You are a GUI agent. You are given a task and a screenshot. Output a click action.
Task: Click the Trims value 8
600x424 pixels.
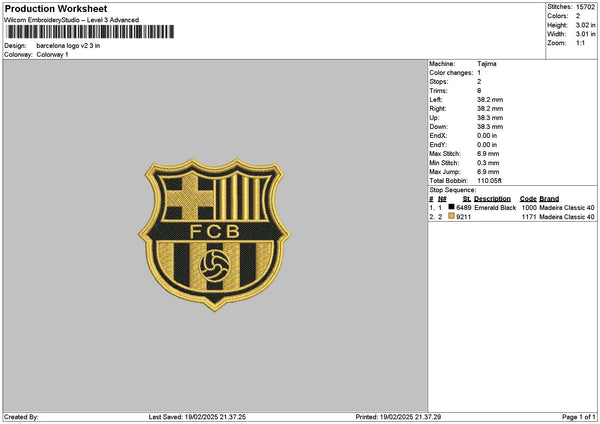point(479,91)
